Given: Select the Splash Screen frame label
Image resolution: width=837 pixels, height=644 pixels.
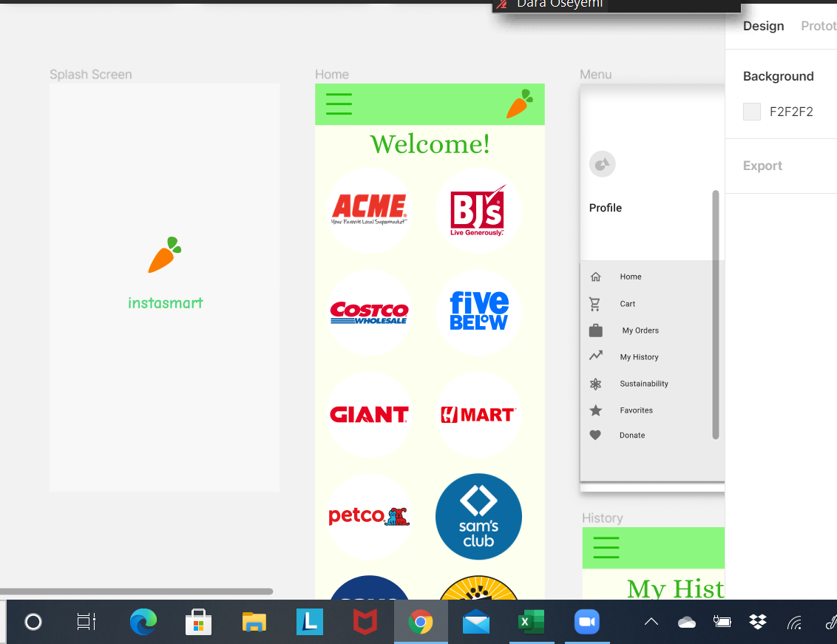Looking at the screenshot, I should pyautogui.click(x=91, y=74).
